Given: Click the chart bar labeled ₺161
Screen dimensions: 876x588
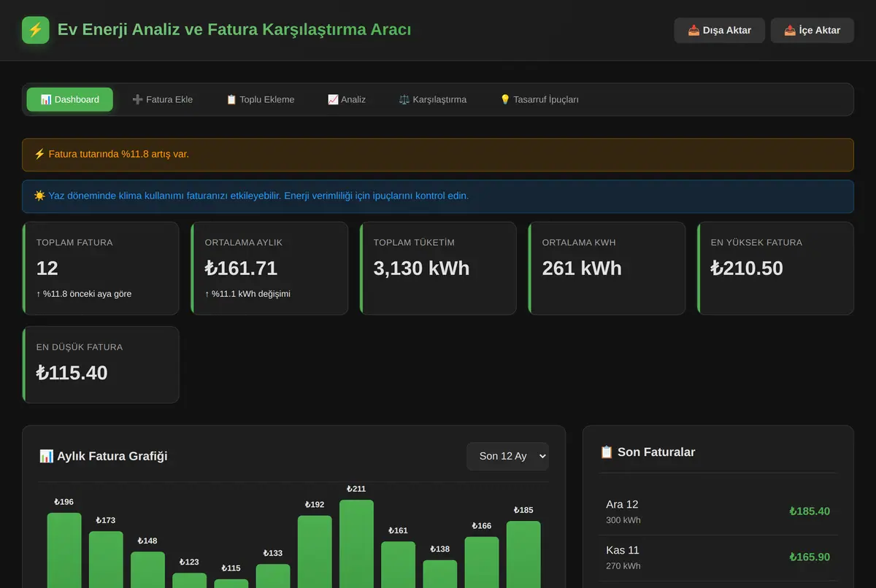Looking at the screenshot, I should (x=398, y=565).
